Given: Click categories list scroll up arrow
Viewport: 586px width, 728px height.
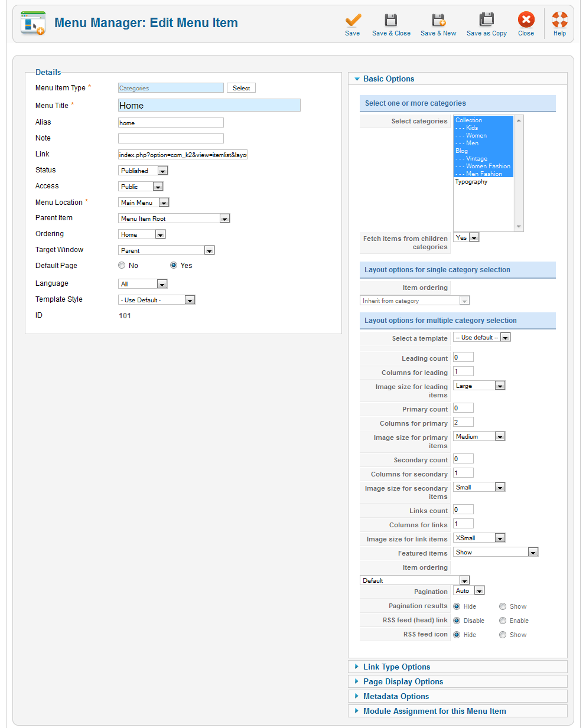Looking at the screenshot, I should click(519, 120).
